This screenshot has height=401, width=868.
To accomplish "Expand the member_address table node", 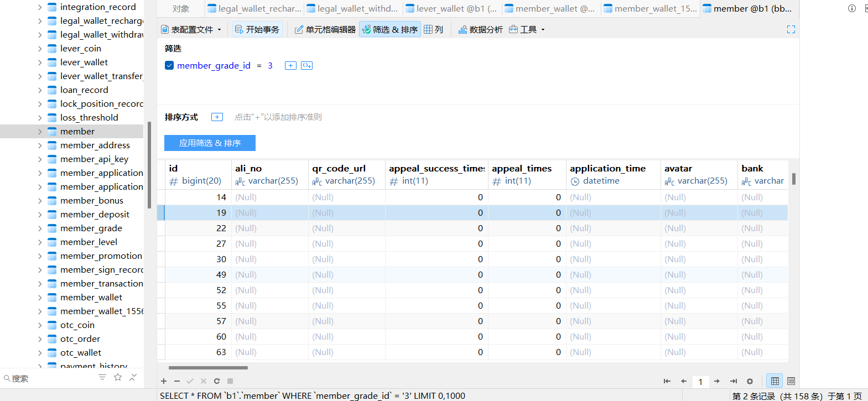I will (x=40, y=145).
